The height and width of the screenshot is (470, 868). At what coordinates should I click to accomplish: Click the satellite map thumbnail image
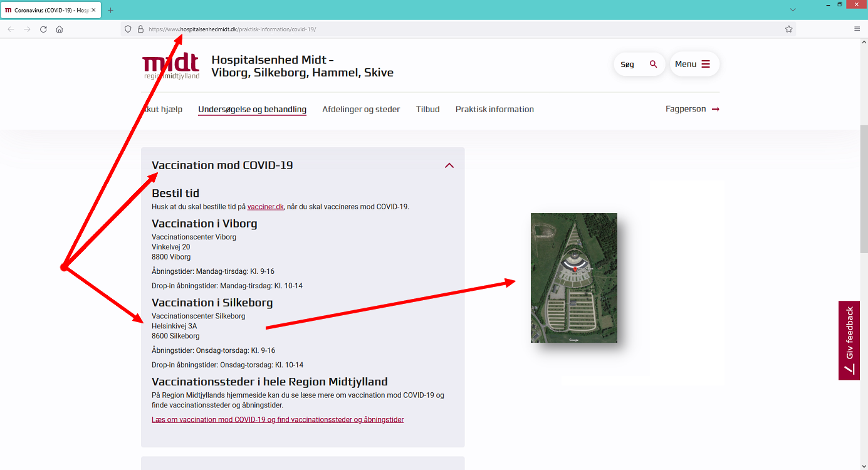[x=573, y=278]
